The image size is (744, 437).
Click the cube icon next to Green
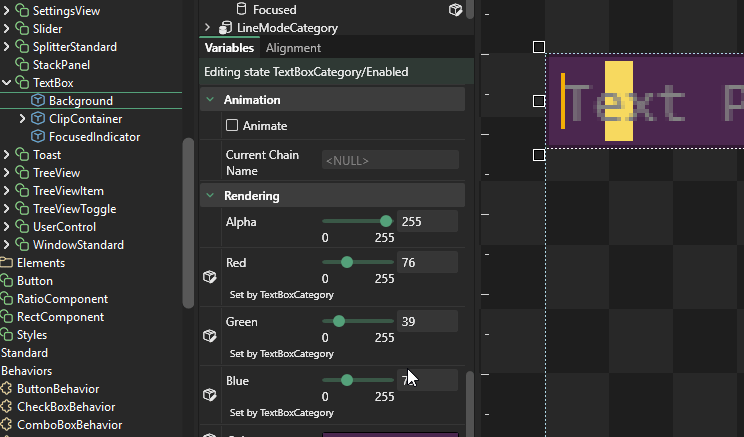coord(210,336)
